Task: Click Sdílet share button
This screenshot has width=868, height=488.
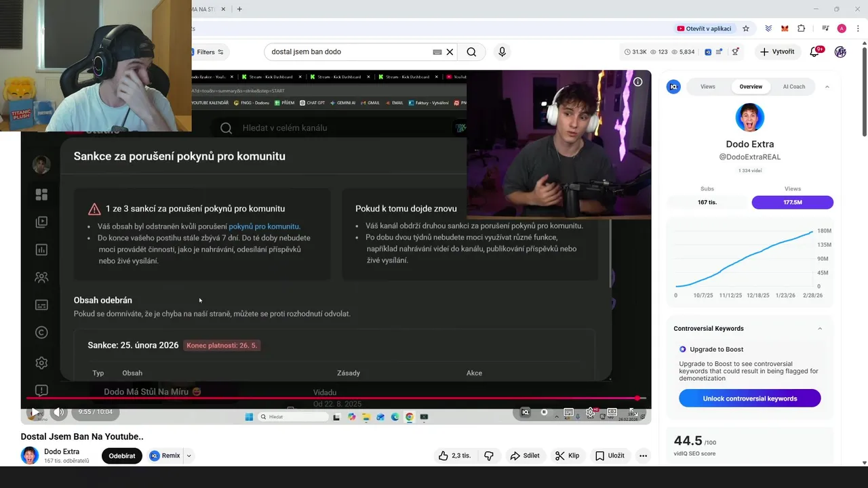Action: click(525, 455)
